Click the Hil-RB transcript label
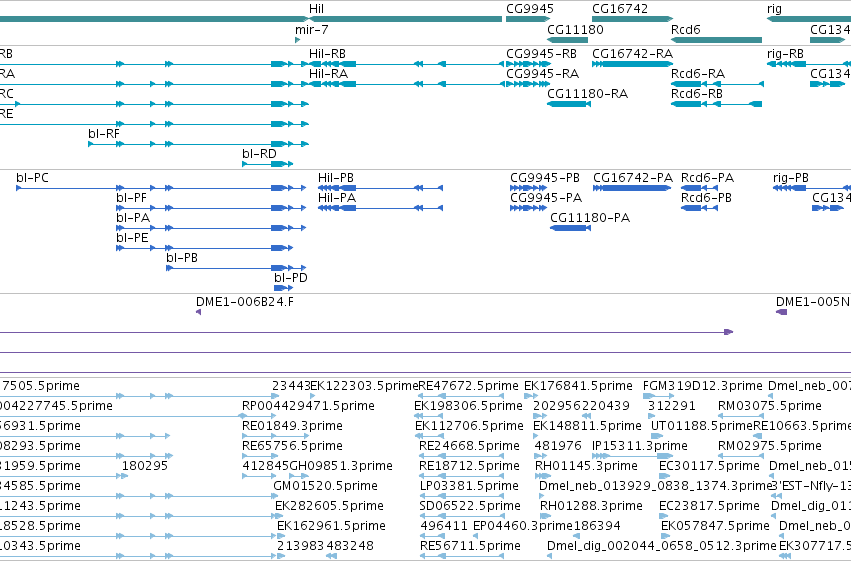This screenshot has height=561, width=851. point(327,54)
